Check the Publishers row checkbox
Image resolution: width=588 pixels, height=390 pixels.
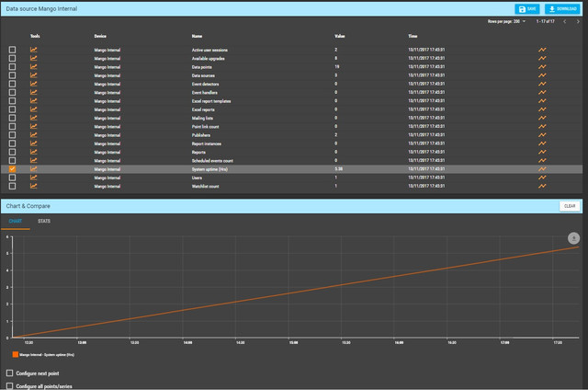pyautogui.click(x=12, y=135)
